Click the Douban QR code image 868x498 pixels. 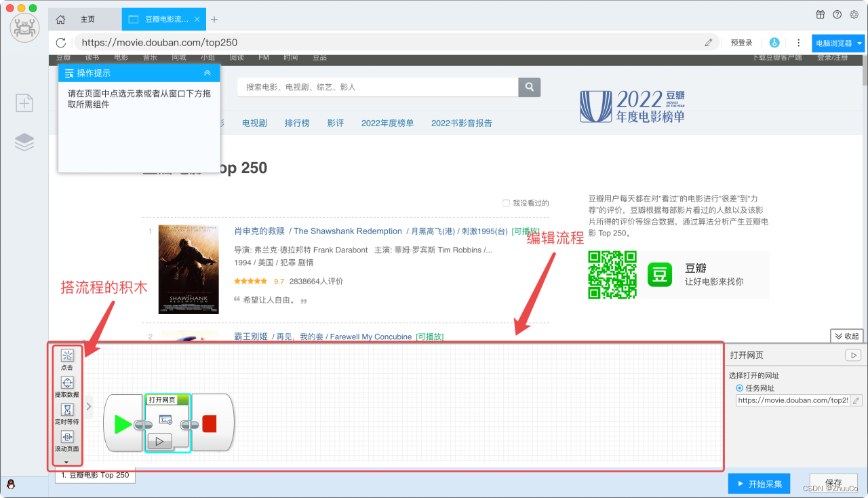coord(612,275)
